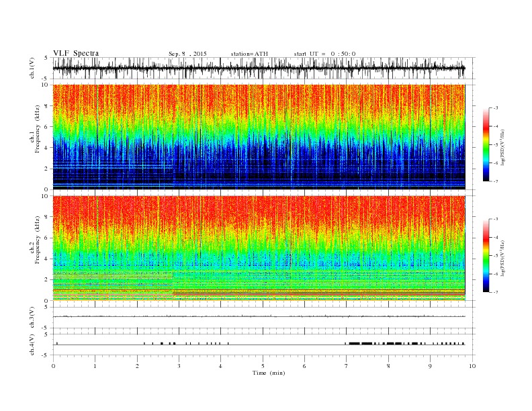Click the "station=ATH" header label
This screenshot has height=411, width=532.
click(249, 54)
